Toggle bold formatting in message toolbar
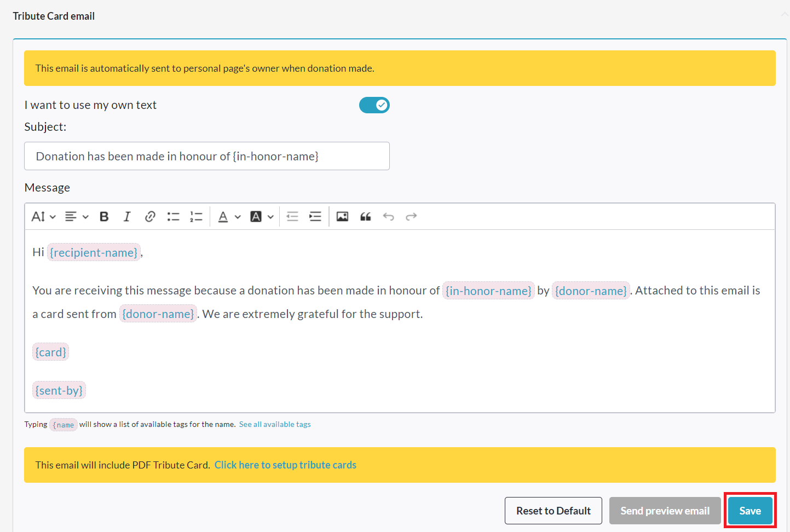 104,217
